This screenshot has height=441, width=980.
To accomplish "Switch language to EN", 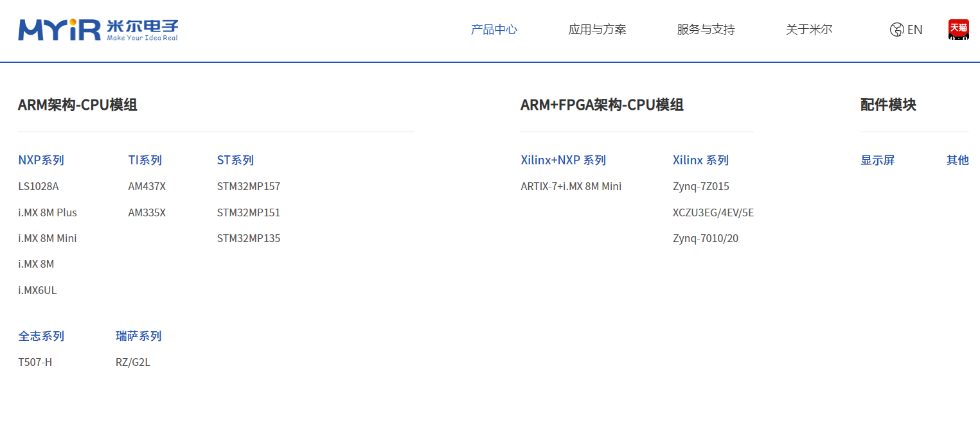I will coord(914,30).
